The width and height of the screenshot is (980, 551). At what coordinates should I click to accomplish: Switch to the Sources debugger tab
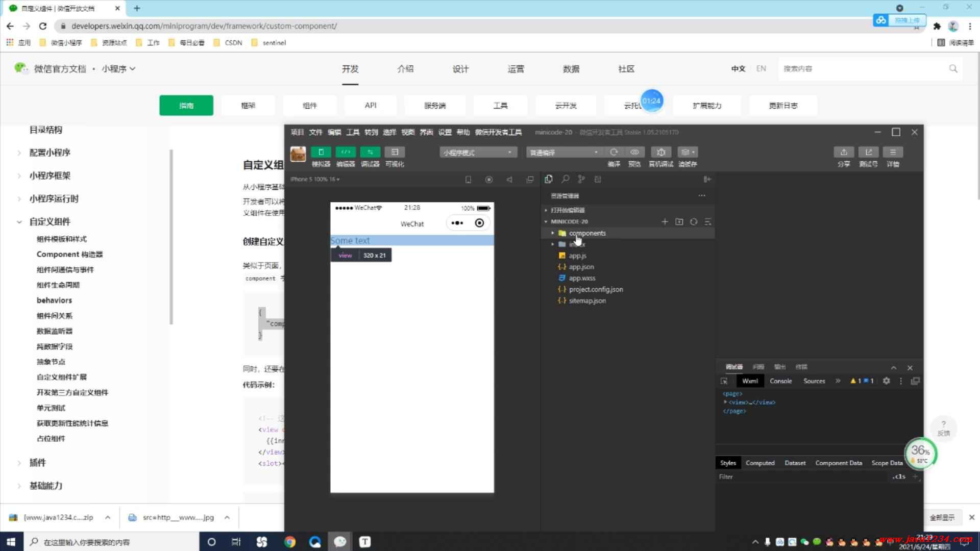pos(814,381)
